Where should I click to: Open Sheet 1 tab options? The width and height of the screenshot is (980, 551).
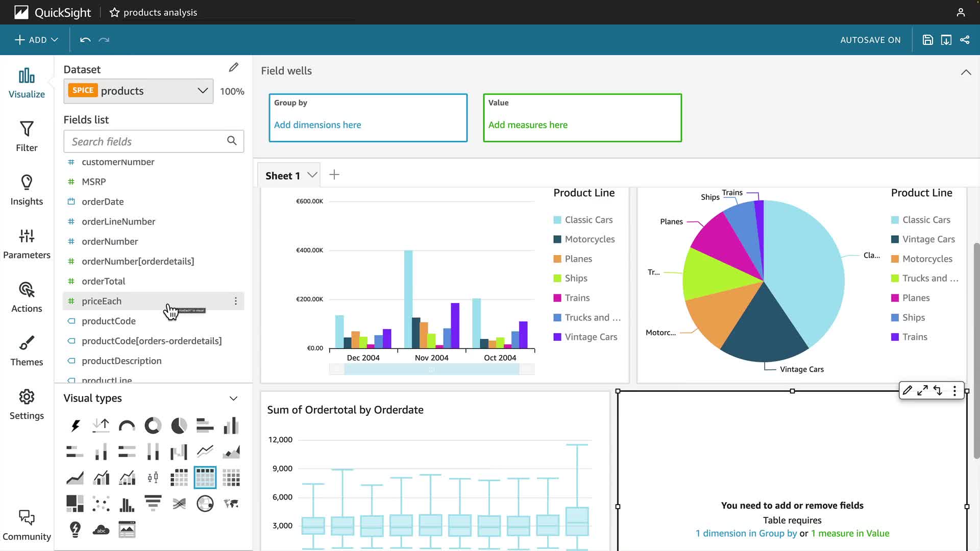tap(312, 175)
